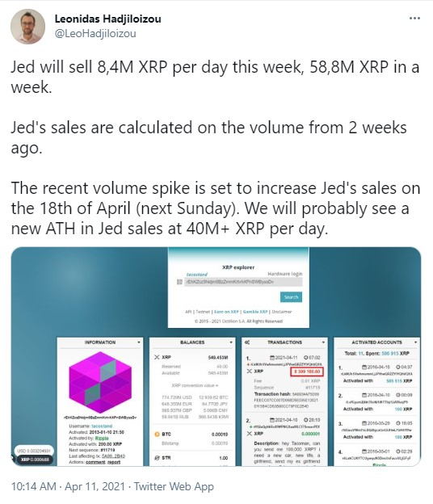
Task: Click the STR currency icon in Balances
Action: point(157,458)
